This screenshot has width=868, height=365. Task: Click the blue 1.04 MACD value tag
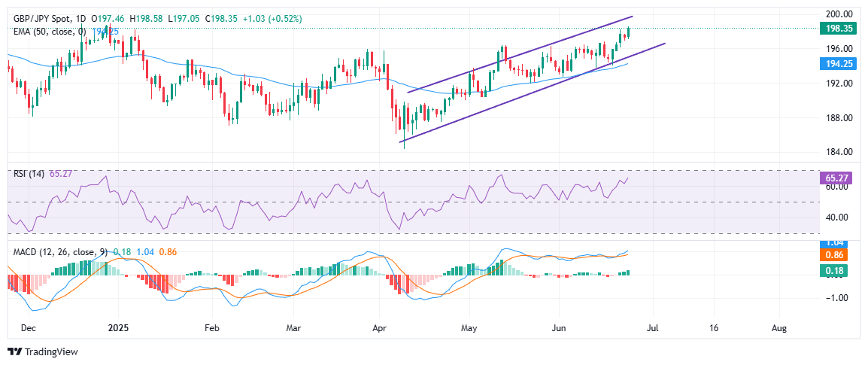836,244
